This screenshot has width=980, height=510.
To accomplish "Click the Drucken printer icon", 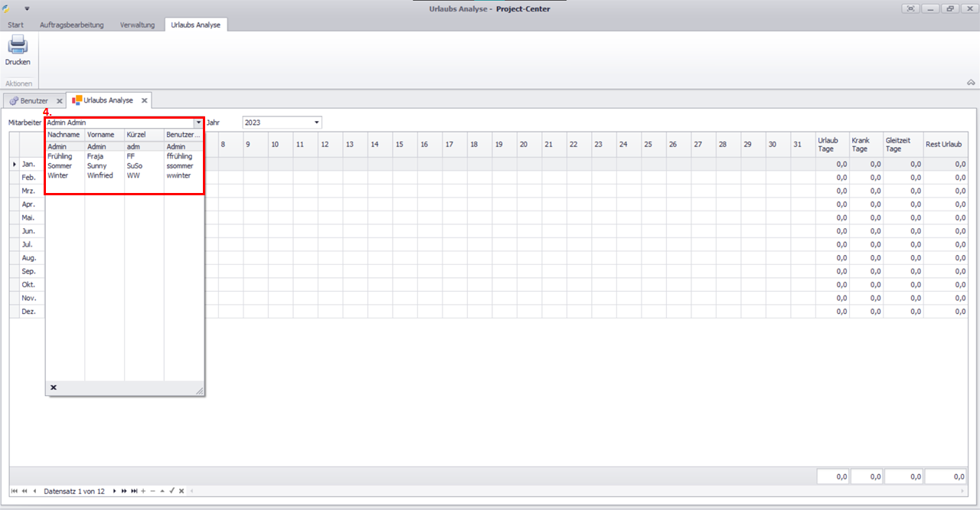I will tap(18, 45).
